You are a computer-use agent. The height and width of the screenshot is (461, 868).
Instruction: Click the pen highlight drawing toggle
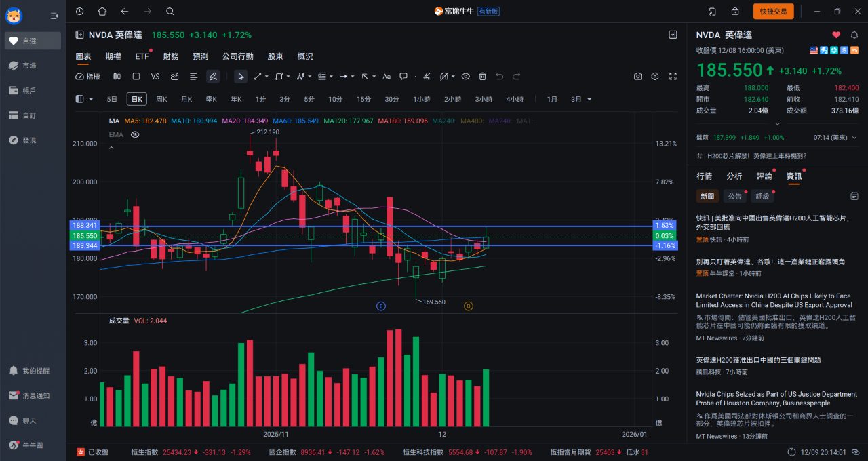click(x=213, y=77)
